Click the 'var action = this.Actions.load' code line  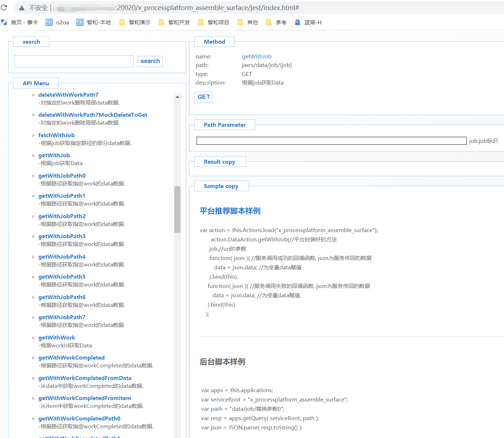(x=289, y=230)
